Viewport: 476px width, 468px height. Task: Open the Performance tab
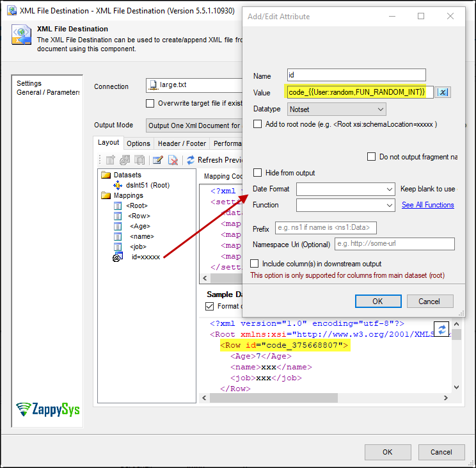227,143
